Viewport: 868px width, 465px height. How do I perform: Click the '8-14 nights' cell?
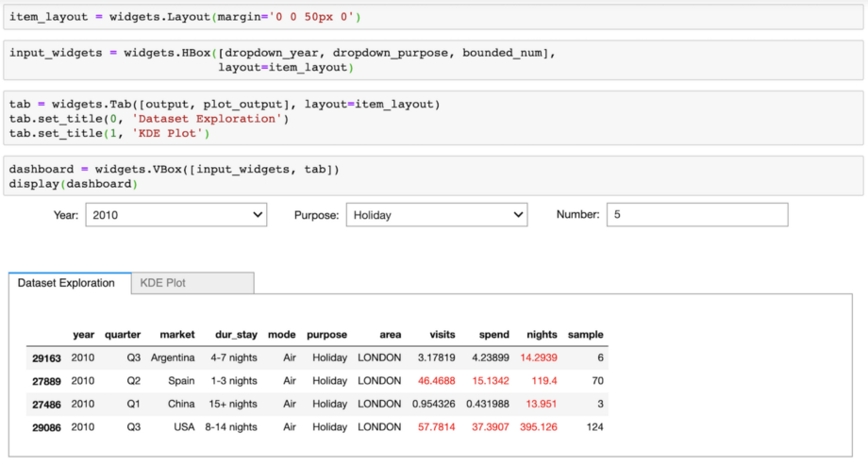[x=231, y=427]
